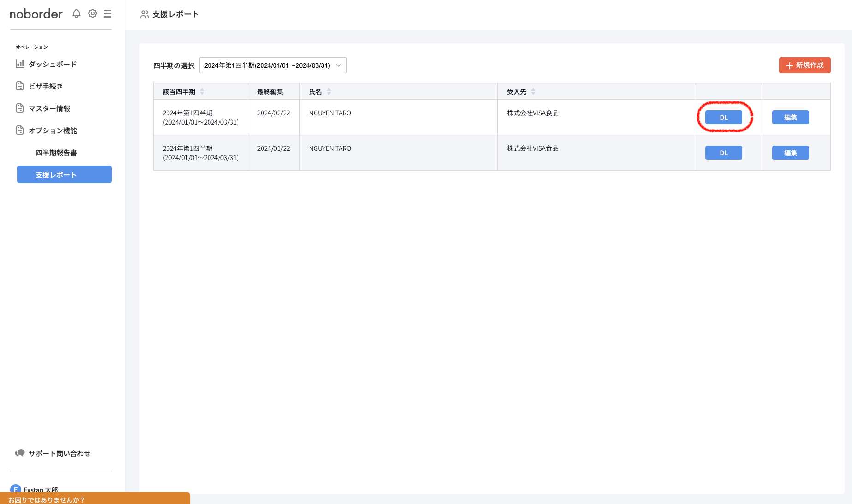Open the notifications bell icon
Image resolution: width=852 pixels, height=504 pixels.
click(x=77, y=14)
